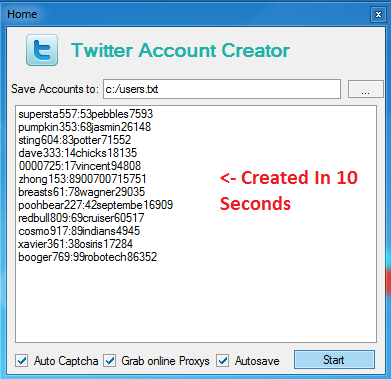This screenshot has height=379, width=391.
Task: Select the line "xavier361:38osiris17284"
Action: pyautogui.click(x=75, y=244)
